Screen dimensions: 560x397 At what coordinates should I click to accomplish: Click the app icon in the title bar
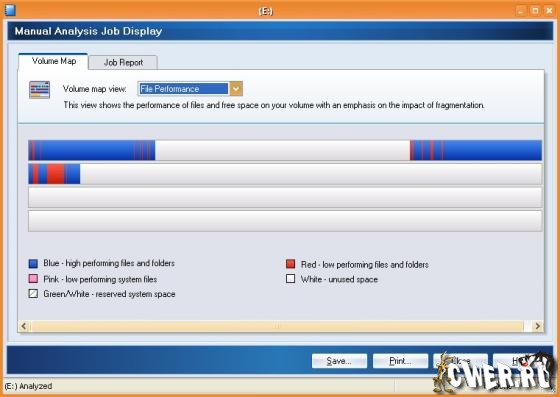pos(10,10)
